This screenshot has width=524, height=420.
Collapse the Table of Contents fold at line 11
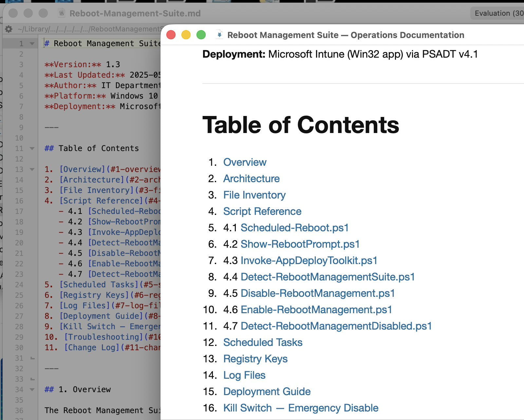point(32,148)
